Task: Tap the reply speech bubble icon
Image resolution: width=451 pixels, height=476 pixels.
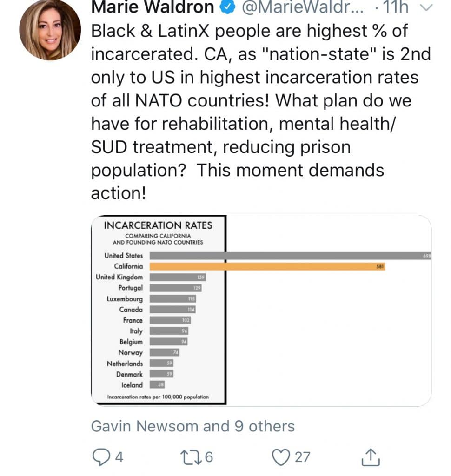Action: pyautogui.click(x=100, y=457)
